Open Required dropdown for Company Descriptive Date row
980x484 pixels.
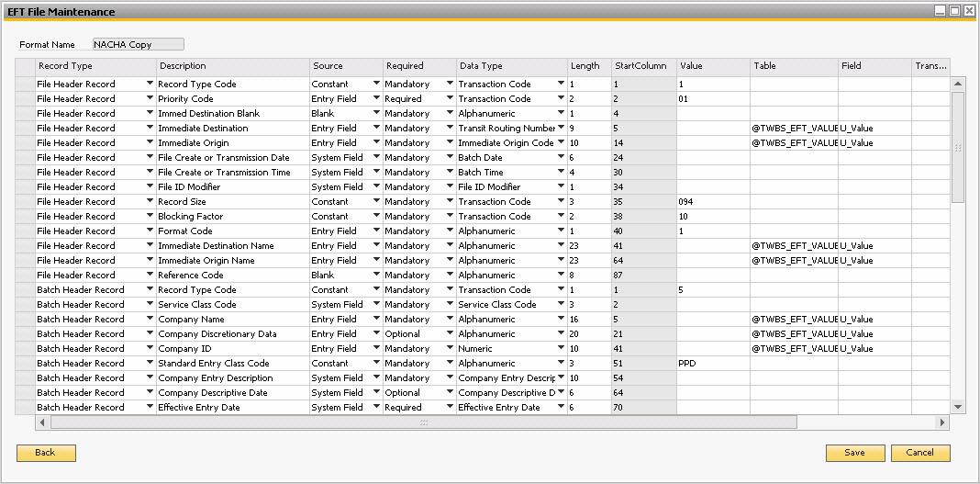point(450,393)
